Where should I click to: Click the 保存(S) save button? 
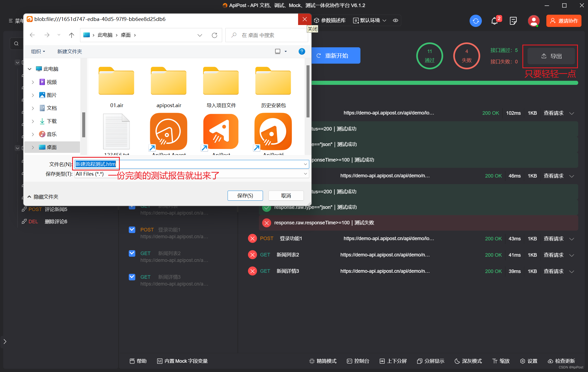245,196
